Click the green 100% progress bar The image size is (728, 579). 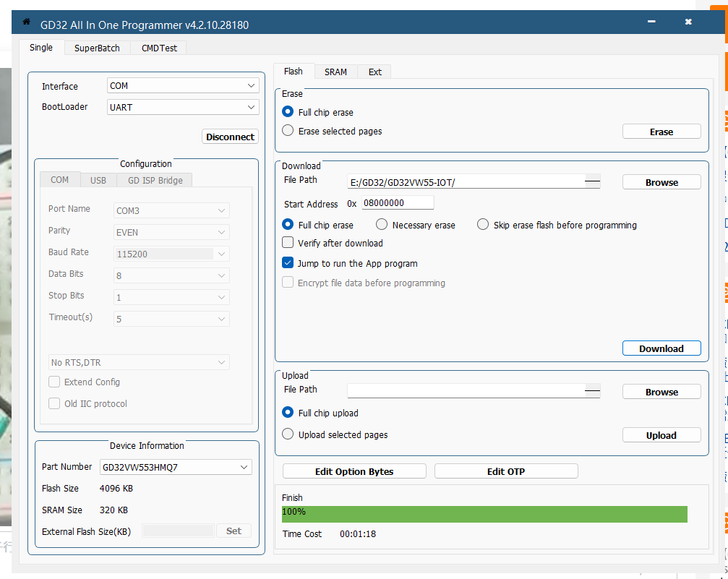484,513
